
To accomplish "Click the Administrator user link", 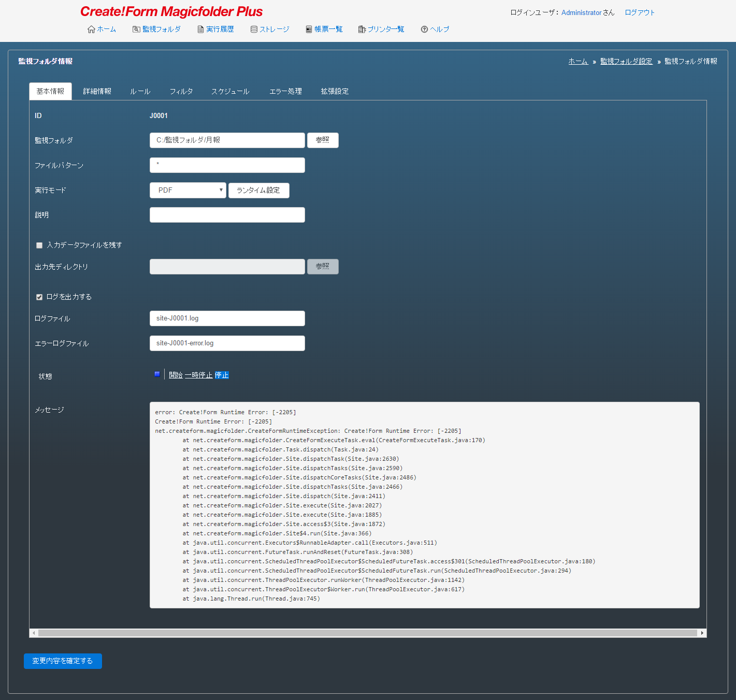I will coord(581,12).
